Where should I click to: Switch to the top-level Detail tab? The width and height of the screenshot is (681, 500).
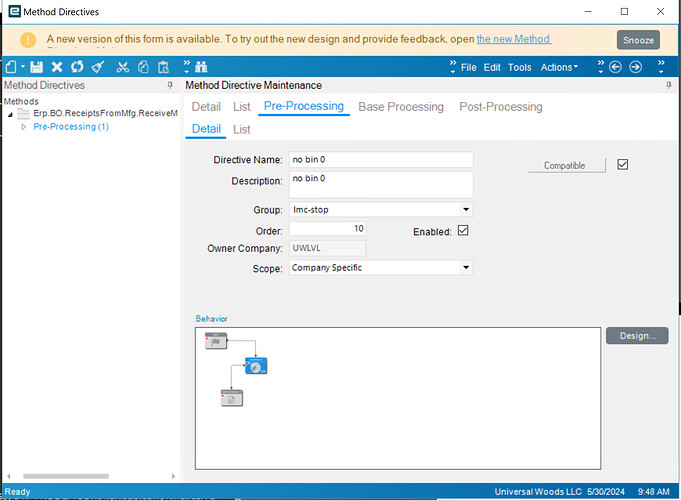[206, 107]
